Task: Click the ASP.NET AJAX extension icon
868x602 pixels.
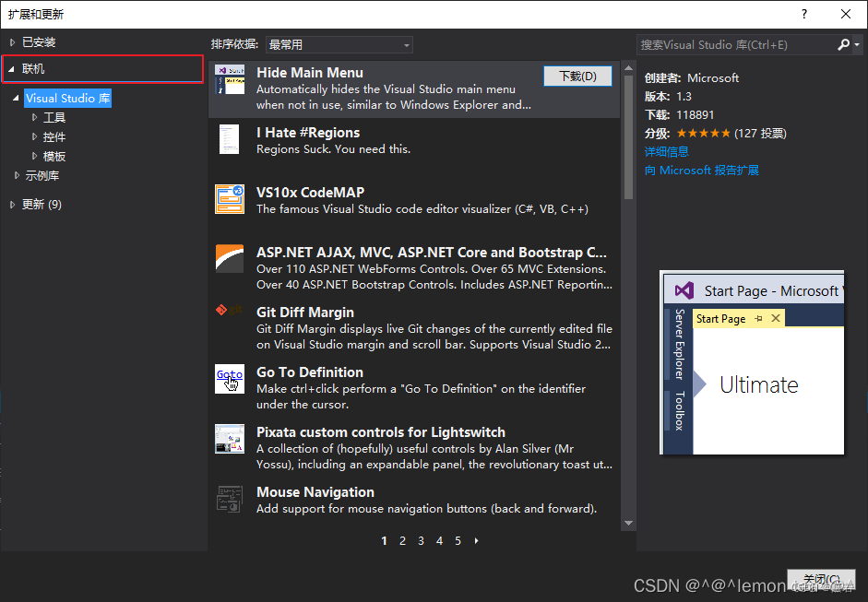Action: point(229,259)
